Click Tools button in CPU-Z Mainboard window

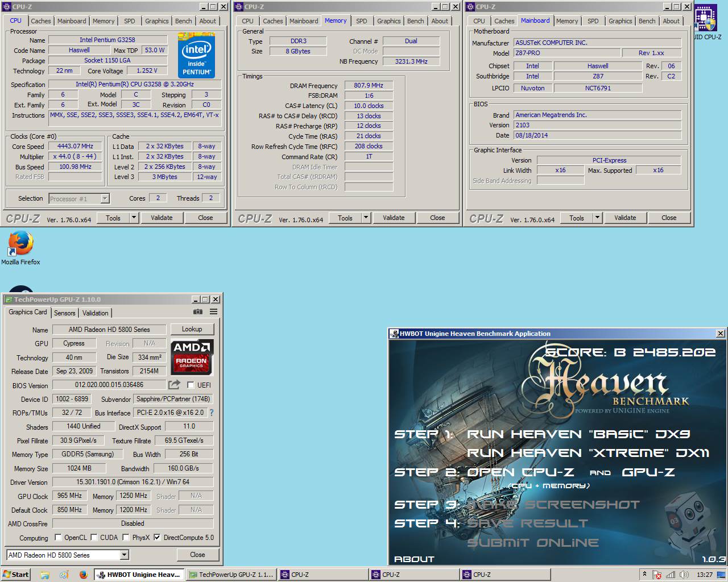(577, 218)
